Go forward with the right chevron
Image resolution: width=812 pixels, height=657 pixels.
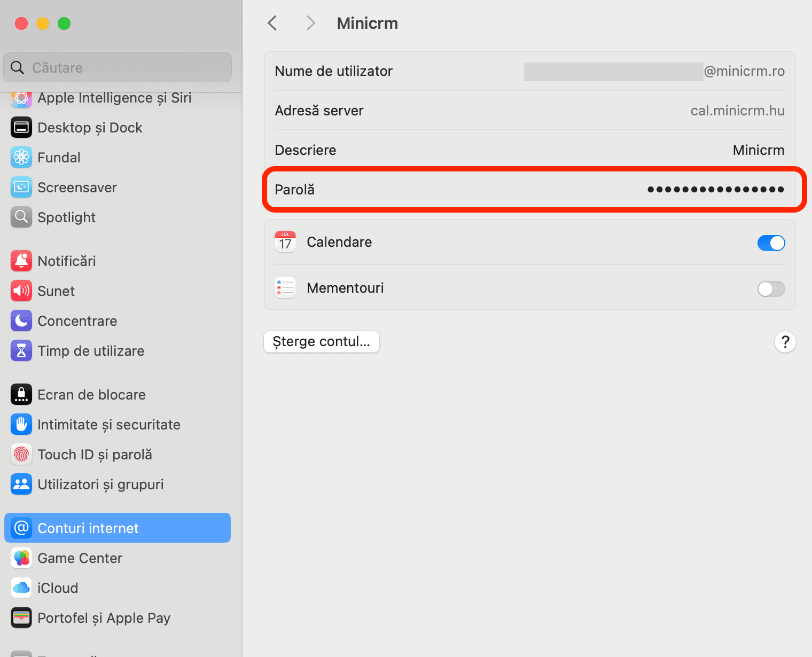(310, 23)
